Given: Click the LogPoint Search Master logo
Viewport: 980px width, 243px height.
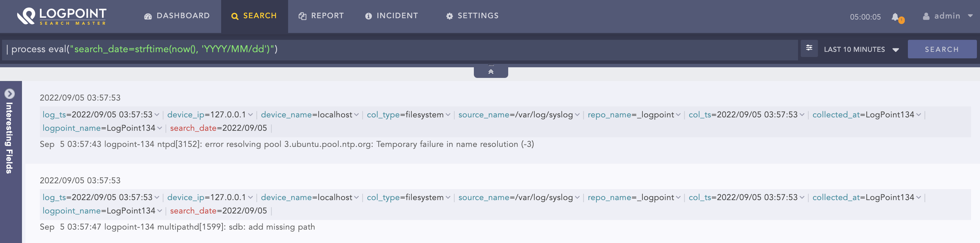Looking at the screenshot, I should (x=61, y=16).
